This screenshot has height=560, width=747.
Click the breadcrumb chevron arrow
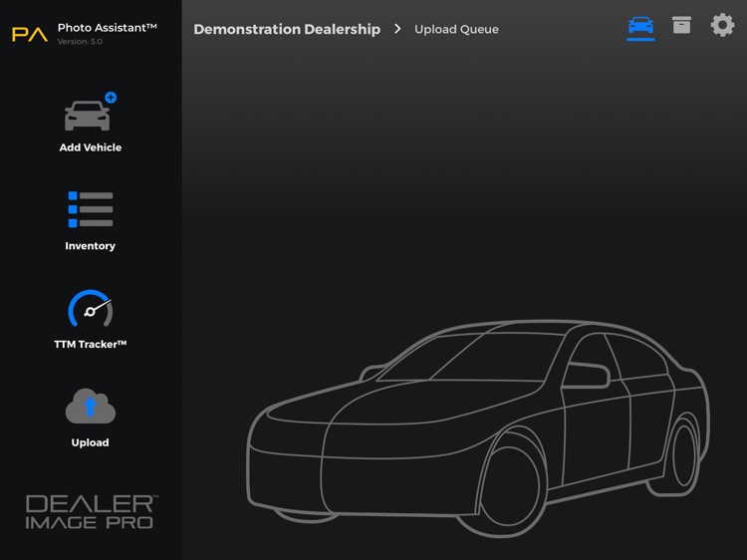pos(397,29)
